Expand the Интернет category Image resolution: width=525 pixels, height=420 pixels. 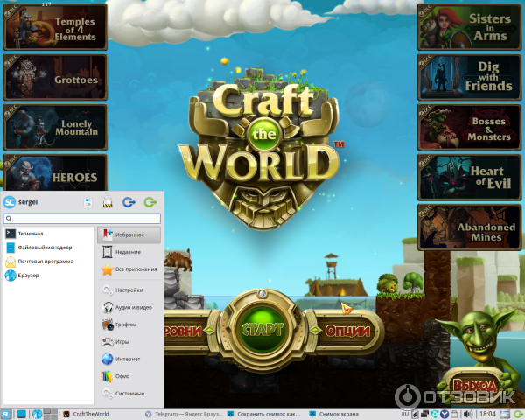pyautogui.click(x=128, y=360)
